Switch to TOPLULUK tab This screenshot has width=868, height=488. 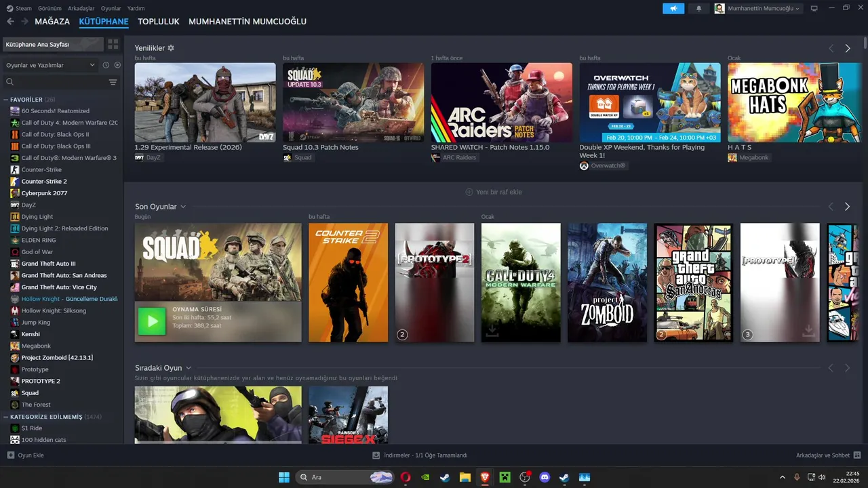tap(159, 22)
